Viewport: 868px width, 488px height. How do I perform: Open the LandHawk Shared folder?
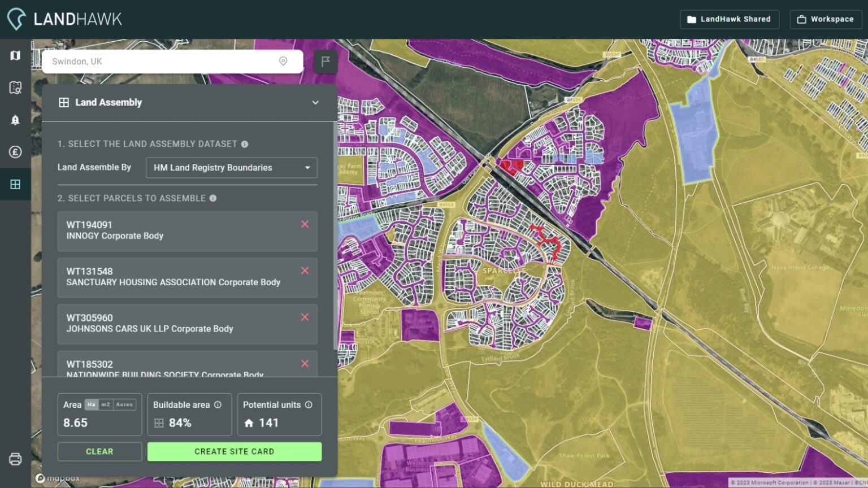click(x=730, y=19)
